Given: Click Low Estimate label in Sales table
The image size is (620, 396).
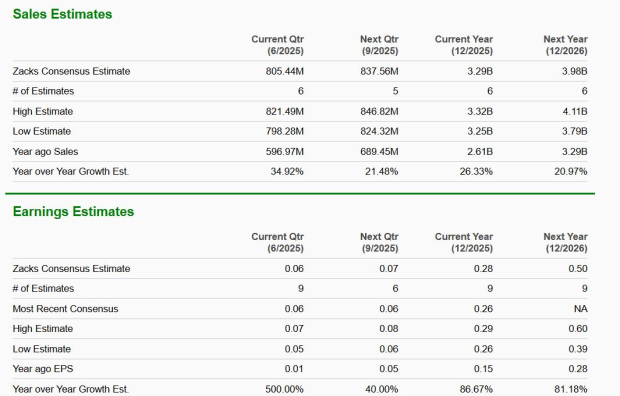Looking at the screenshot, I should coord(42,131).
